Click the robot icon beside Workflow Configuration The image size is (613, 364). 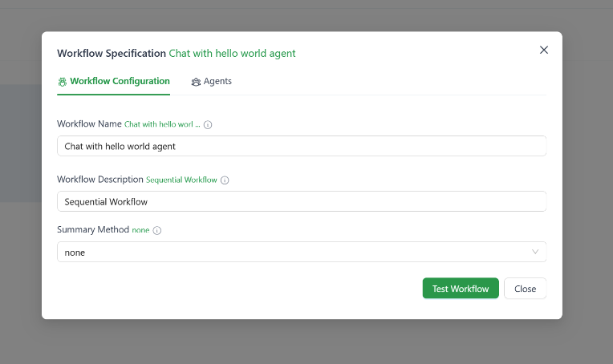pos(63,82)
